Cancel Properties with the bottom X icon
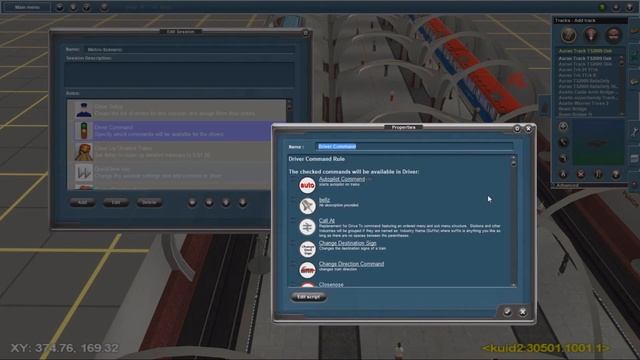640x360 pixels. click(x=523, y=312)
